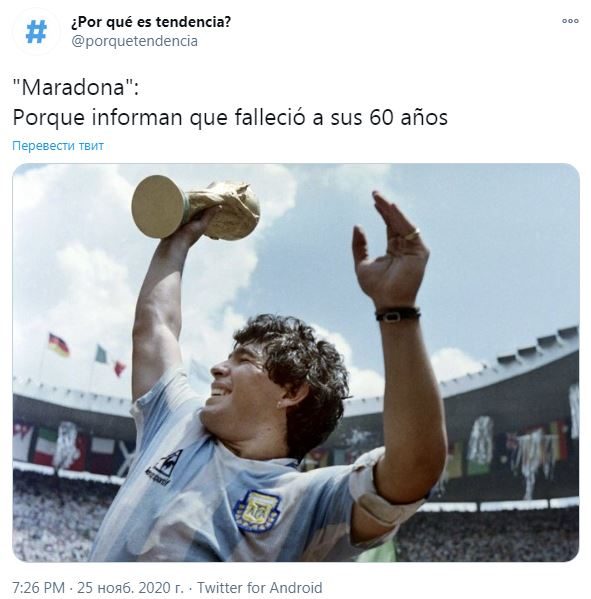Click the Twitter for Android source label
Viewport: 591px width, 599px height.
pyautogui.click(x=259, y=587)
